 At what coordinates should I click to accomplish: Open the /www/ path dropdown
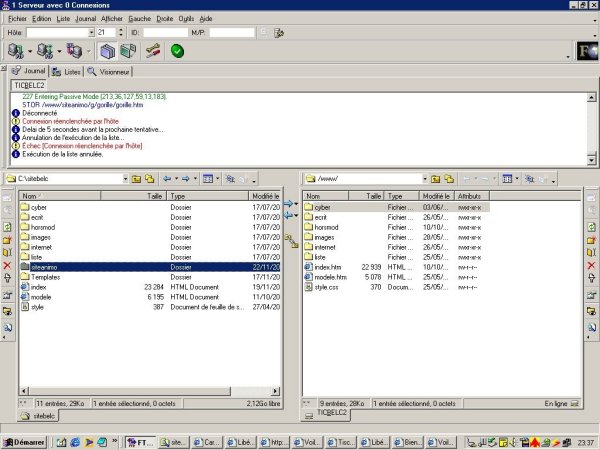(424, 179)
